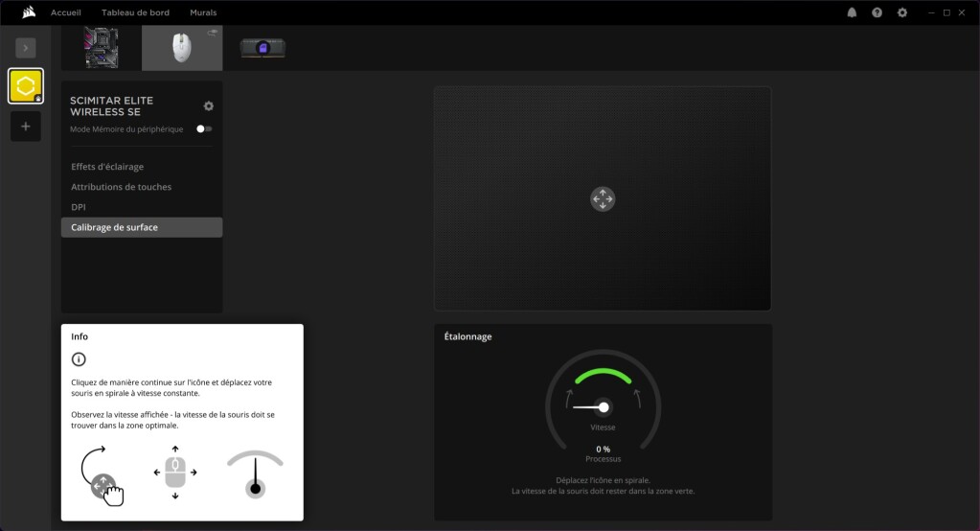Select the yellow hexagon profile icon

pos(26,85)
